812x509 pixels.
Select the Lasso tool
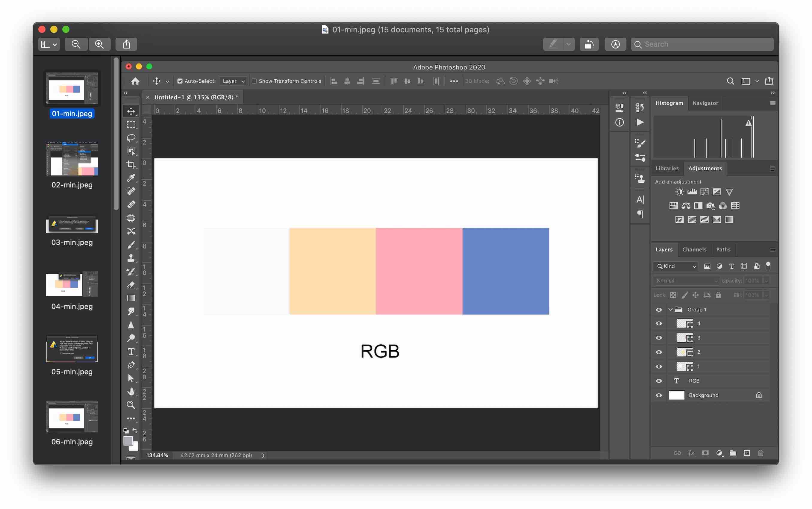(x=131, y=138)
